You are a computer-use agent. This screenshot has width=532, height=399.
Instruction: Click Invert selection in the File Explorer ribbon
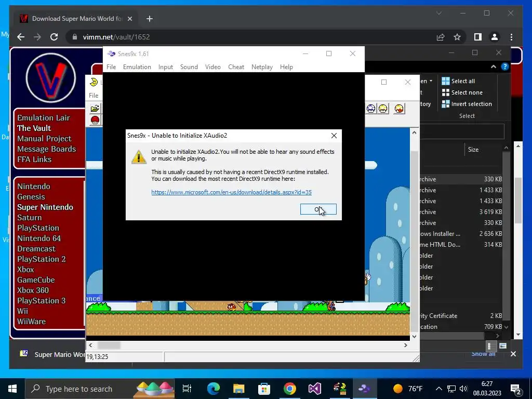(x=467, y=104)
